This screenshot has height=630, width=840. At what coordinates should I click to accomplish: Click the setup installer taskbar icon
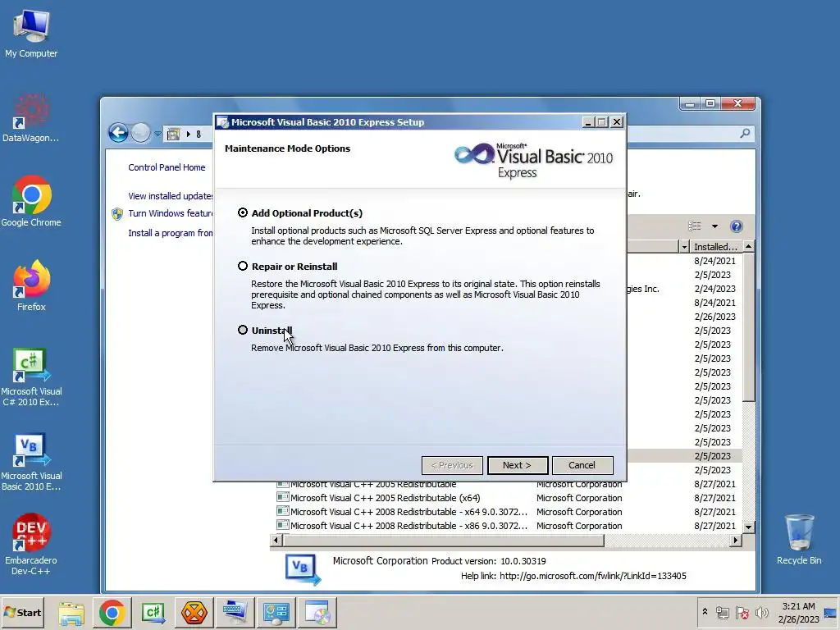[318, 612]
